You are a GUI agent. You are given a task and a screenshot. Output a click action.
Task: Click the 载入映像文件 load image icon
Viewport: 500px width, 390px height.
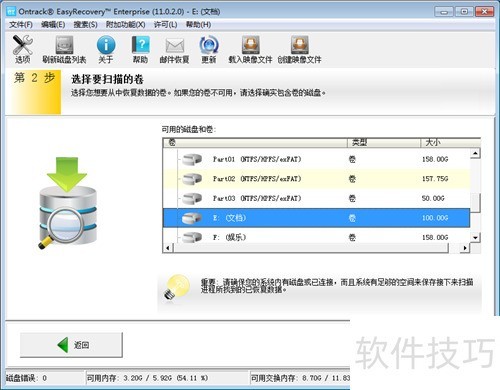(251, 45)
